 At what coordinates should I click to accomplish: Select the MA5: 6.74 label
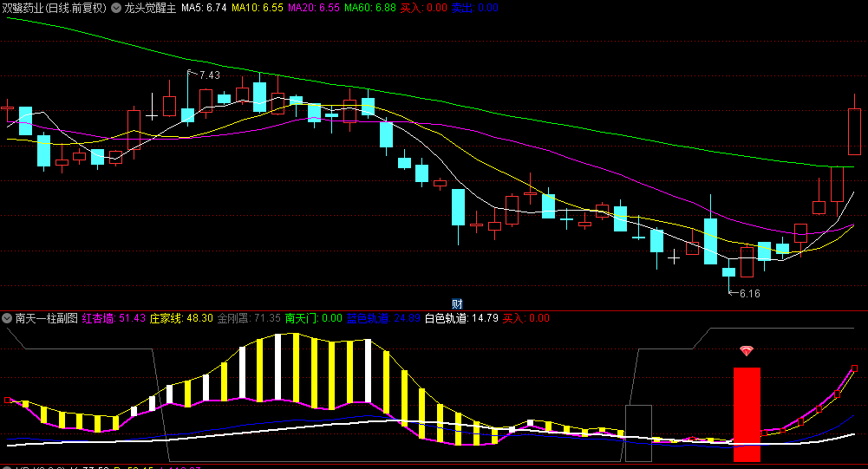click(205, 8)
